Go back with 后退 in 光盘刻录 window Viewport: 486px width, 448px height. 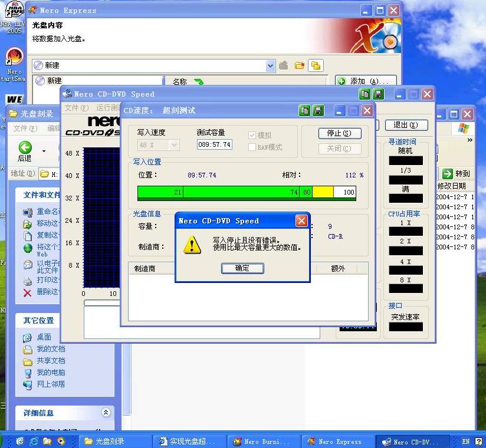[x=25, y=151]
